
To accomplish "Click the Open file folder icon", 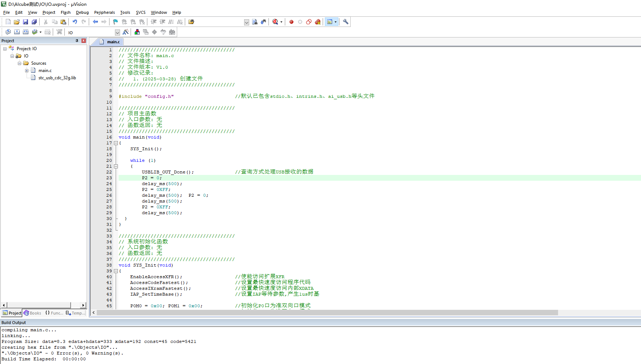I will point(17,22).
